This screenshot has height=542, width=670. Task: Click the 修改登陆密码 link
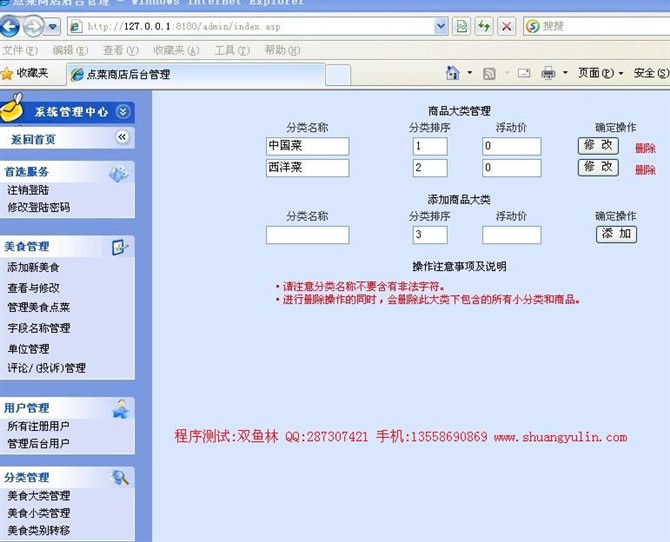tap(39, 207)
